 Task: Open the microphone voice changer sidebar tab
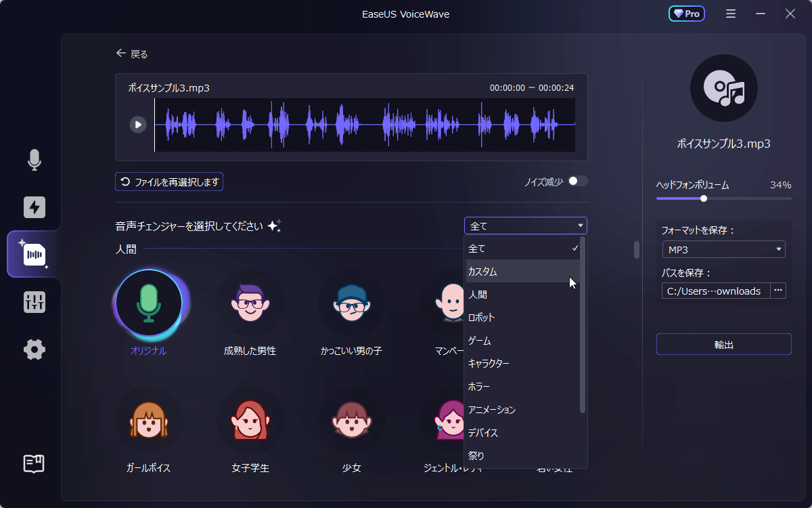34,160
